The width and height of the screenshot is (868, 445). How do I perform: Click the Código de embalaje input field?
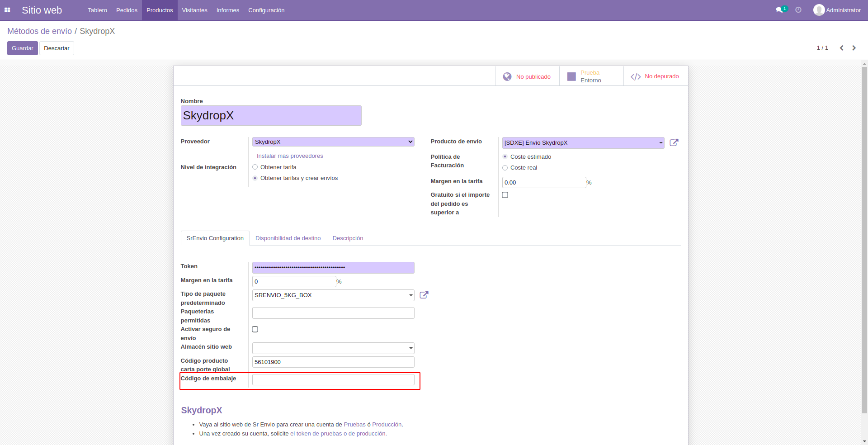tap(333, 379)
